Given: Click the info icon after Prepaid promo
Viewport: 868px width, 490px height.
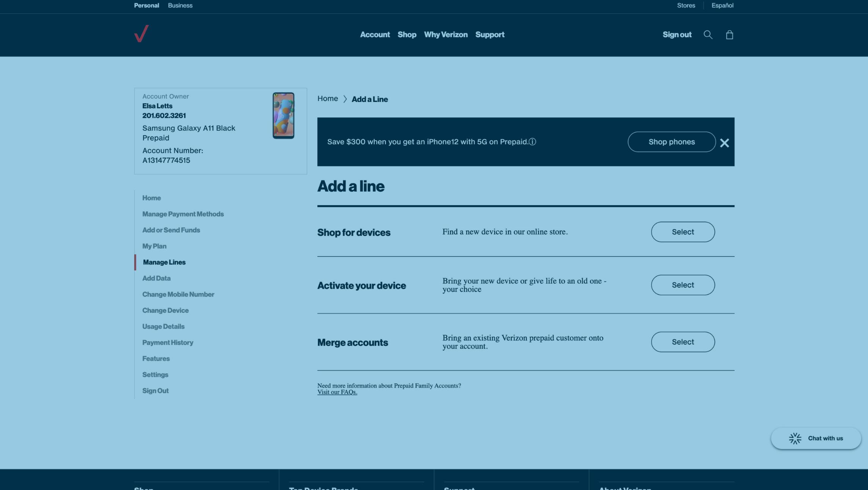Looking at the screenshot, I should point(533,142).
